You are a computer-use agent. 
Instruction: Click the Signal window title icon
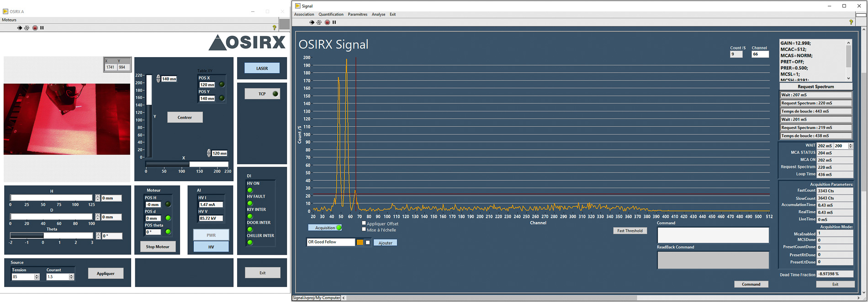click(298, 6)
